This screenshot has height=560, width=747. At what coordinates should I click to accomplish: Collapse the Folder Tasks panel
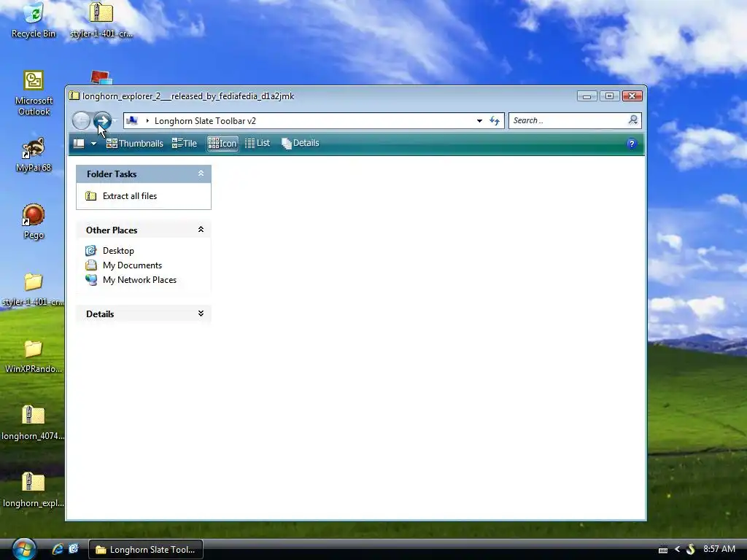201,174
